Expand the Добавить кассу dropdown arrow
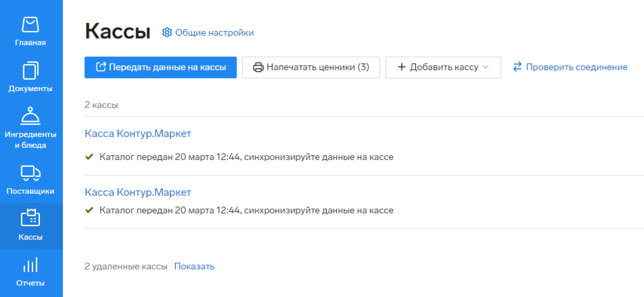The width and height of the screenshot is (644, 297). pos(485,67)
